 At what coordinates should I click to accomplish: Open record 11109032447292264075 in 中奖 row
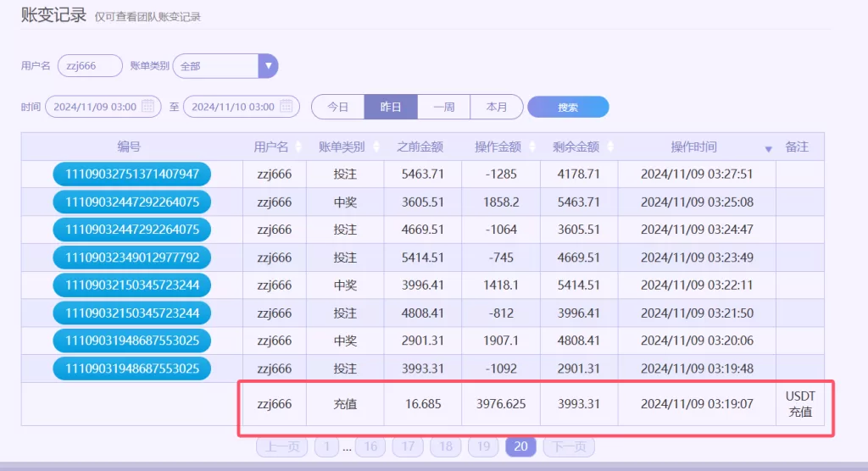[x=131, y=202]
